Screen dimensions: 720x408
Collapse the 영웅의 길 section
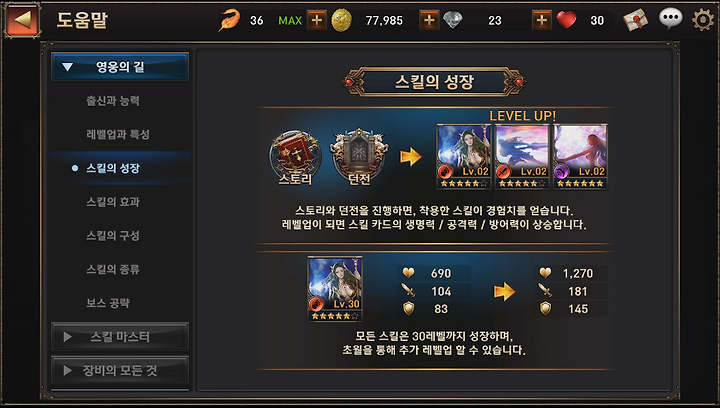[x=120, y=67]
